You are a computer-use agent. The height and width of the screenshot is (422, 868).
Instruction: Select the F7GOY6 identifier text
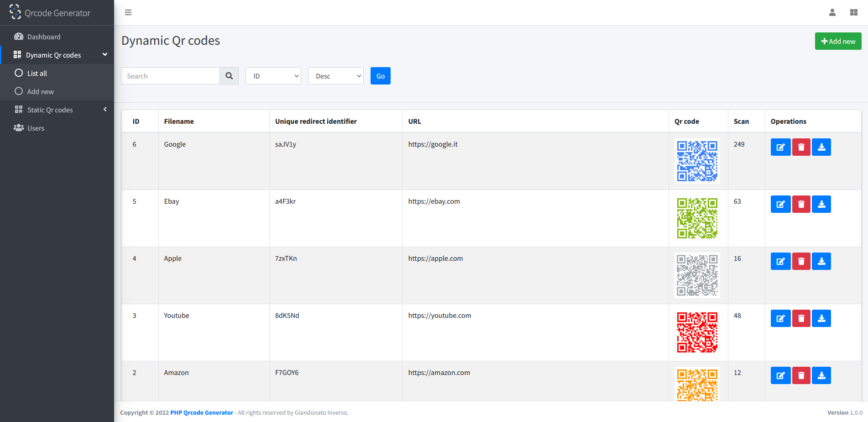click(287, 373)
